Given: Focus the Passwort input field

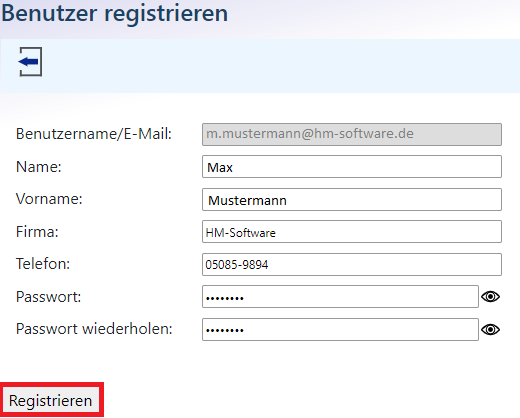Looking at the screenshot, I should (x=340, y=297).
